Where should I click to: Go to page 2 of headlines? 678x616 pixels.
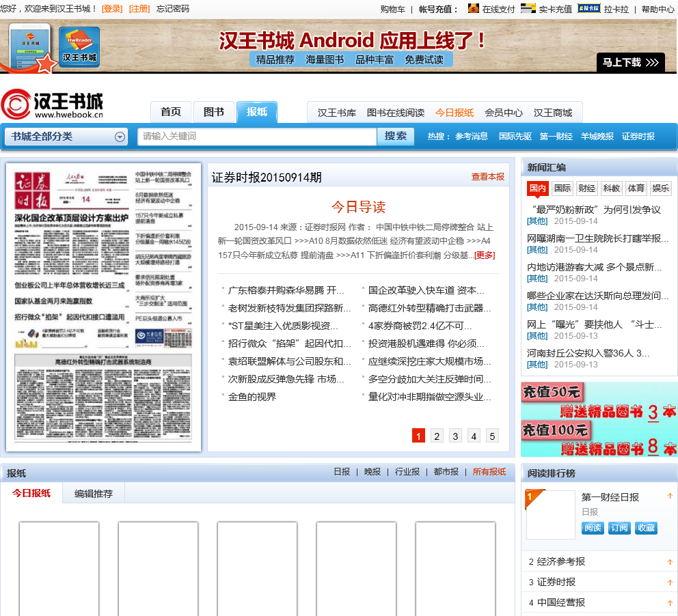tap(437, 436)
